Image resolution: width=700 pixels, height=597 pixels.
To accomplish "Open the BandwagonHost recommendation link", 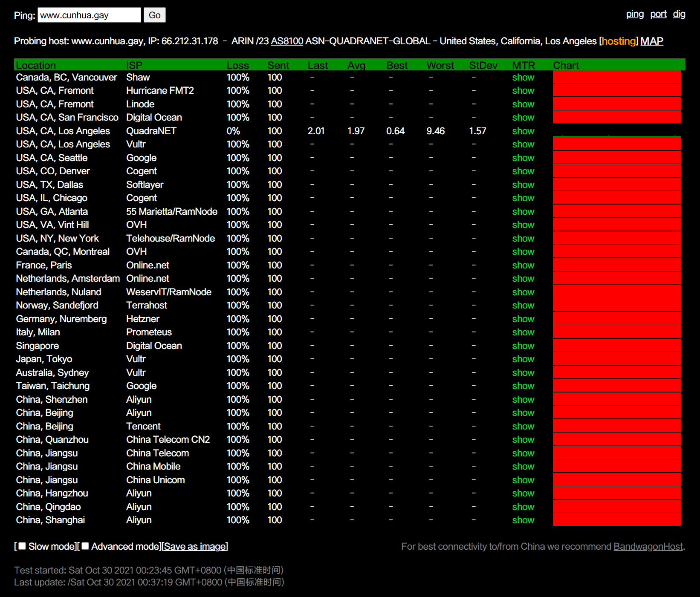I will pos(648,546).
